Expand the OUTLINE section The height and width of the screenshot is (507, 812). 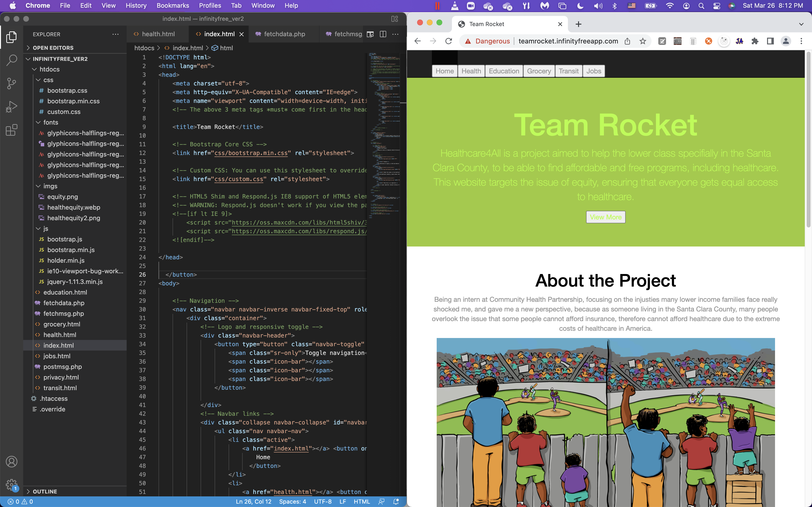29,491
